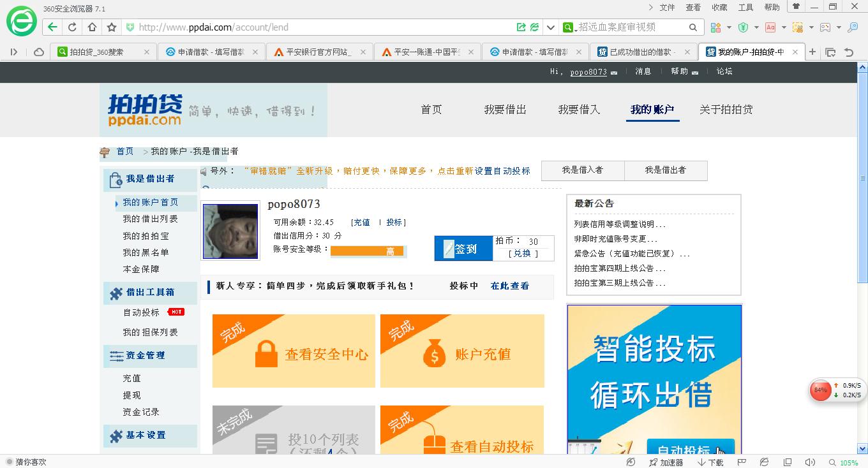868x468 pixels.
Task: Open the 下载 download manager
Action: click(710, 462)
